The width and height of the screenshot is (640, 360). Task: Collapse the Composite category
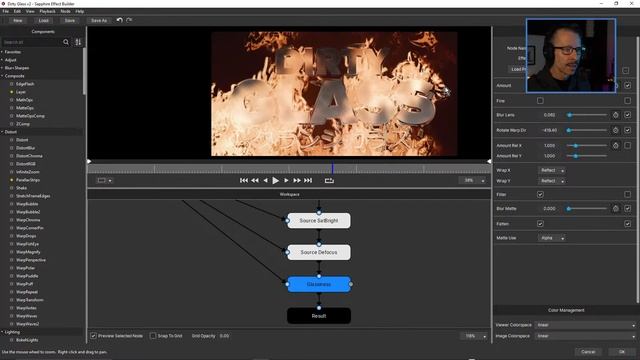(2, 76)
